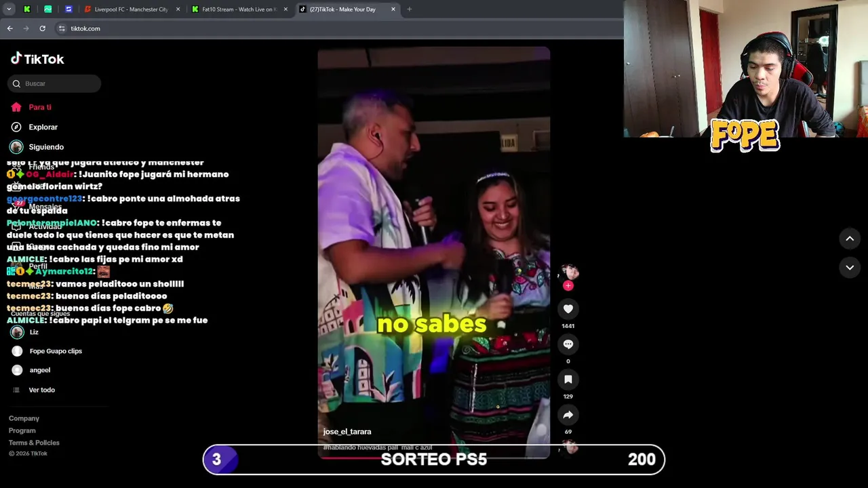Click the list icon beside Ver todo
The height and width of the screenshot is (488, 868).
pos(16,390)
